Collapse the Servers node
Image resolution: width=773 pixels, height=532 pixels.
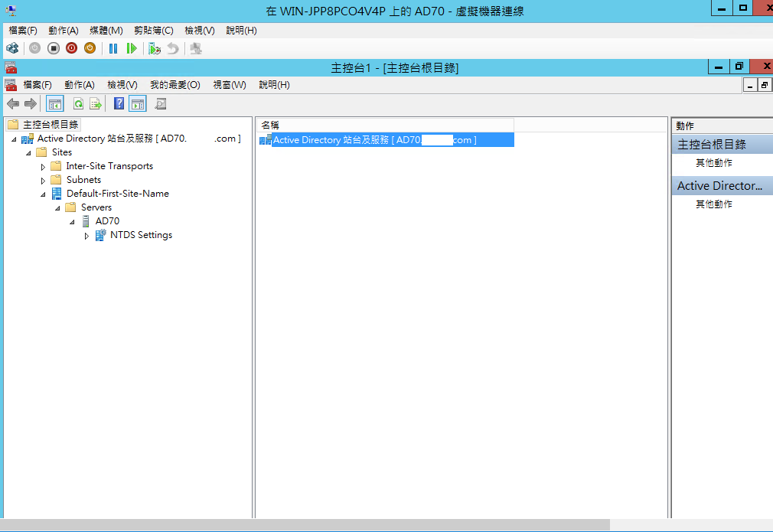point(57,208)
